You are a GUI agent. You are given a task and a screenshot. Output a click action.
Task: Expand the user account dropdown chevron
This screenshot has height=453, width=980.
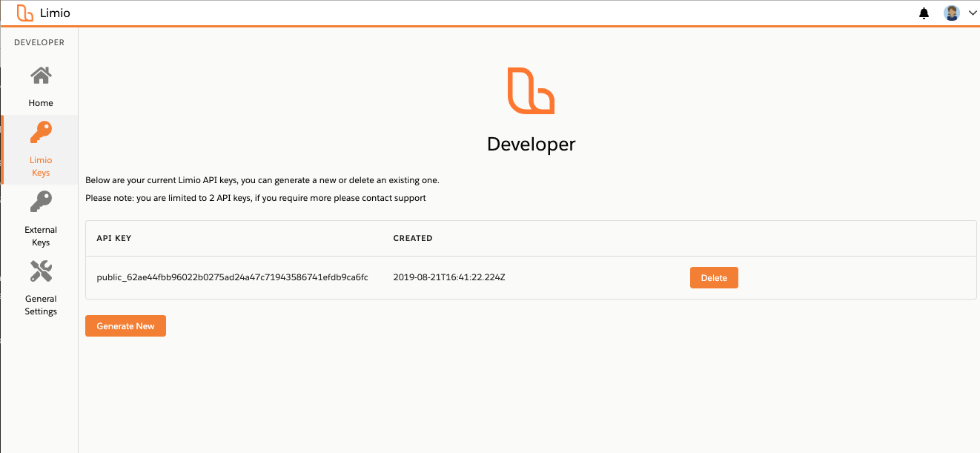click(973, 13)
